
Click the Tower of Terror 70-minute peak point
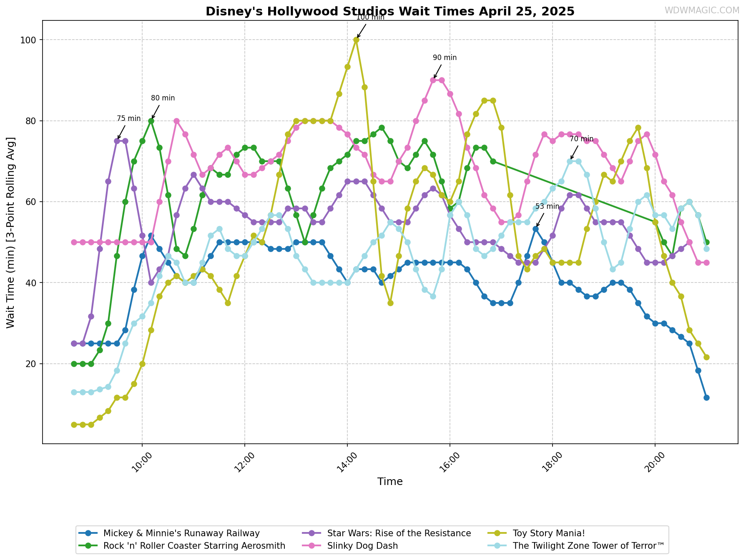click(x=570, y=161)
